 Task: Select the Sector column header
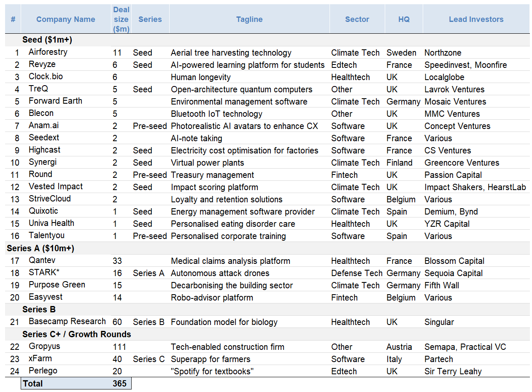pyautogui.click(x=357, y=19)
